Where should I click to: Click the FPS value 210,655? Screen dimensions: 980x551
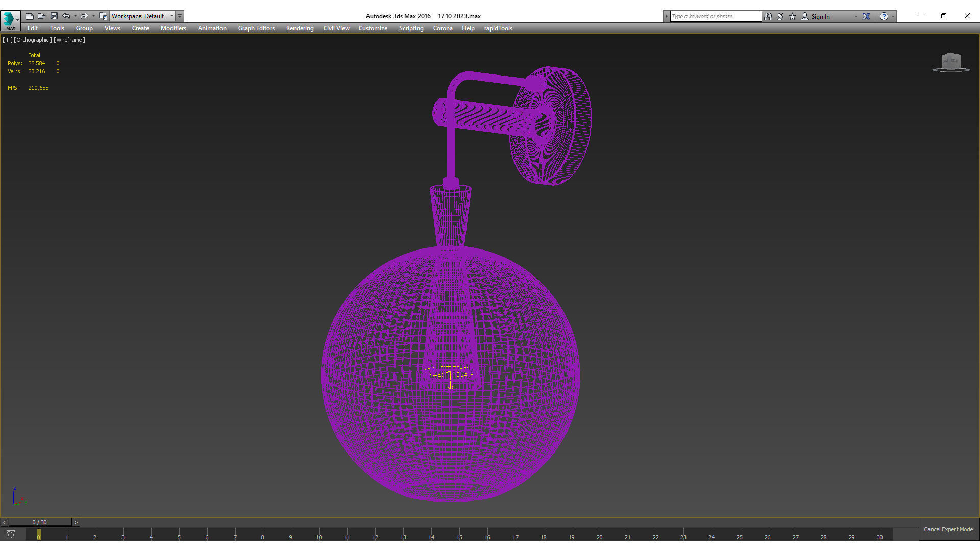38,88
